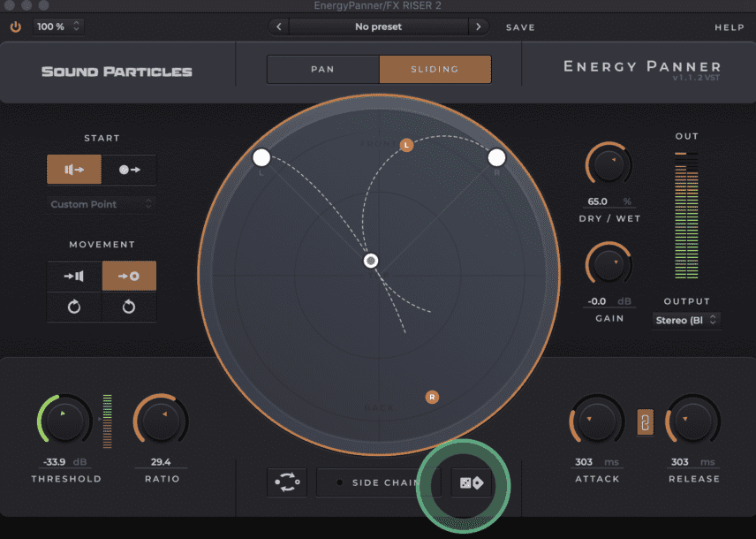Select Movement toward speaker icon
This screenshot has height=539, width=756.
(x=74, y=276)
